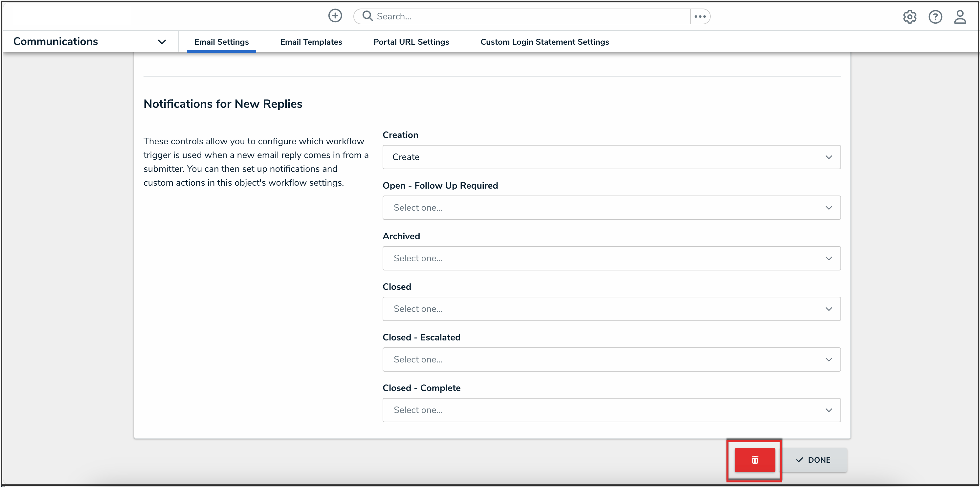This screenshot has width=980, height=487.
Task: Open the three-dot search options menu
Action: tap(700, 16)
